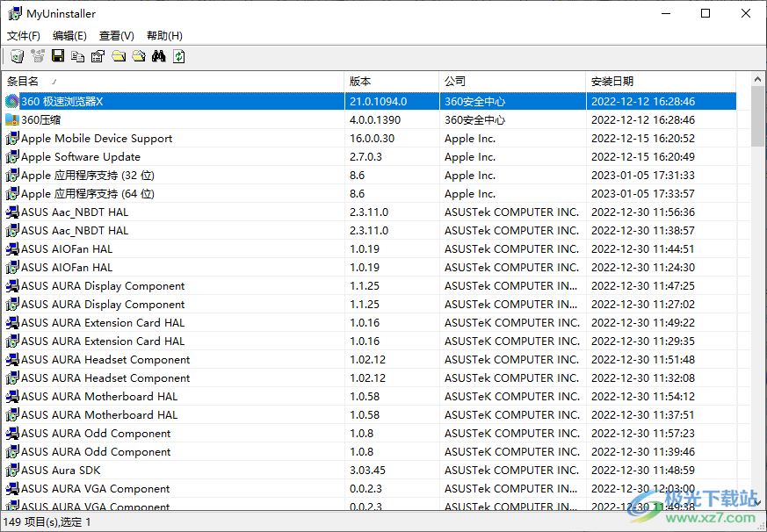767x532 pixels.
Task: Click install date 2022-12-30 11:27:02
Action: pos(643,305)
